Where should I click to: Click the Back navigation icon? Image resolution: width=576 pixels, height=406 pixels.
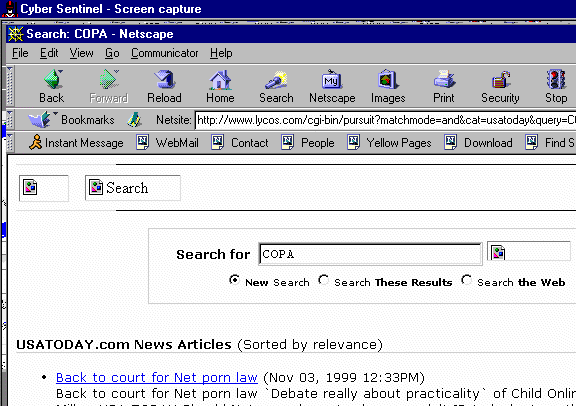53,79
